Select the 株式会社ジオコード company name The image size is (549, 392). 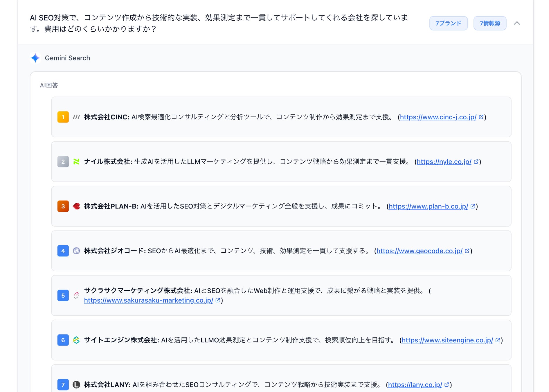pos(115,251)
